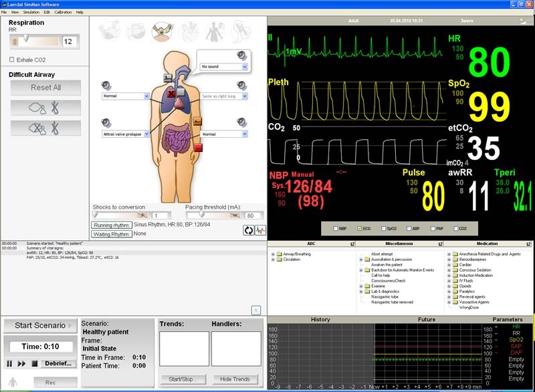Select Call for help in Miscellaneous list
Screen dimensions: 535x392
point(381,276)
